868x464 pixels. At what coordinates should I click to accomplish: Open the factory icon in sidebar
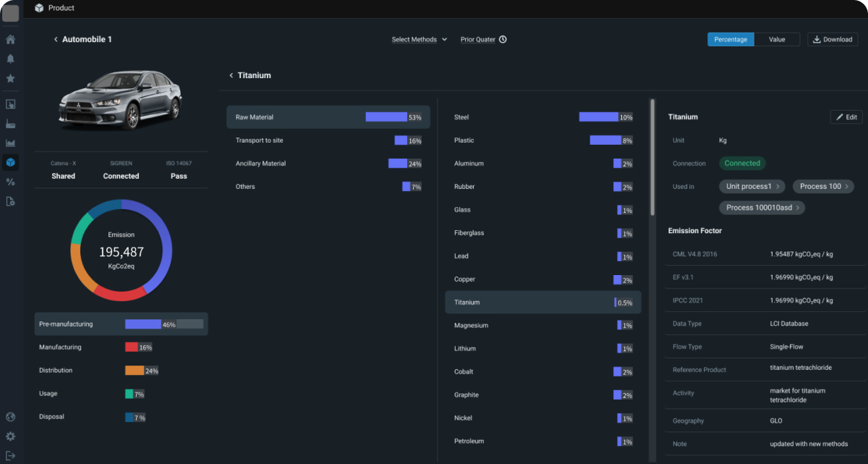[10, 123]
